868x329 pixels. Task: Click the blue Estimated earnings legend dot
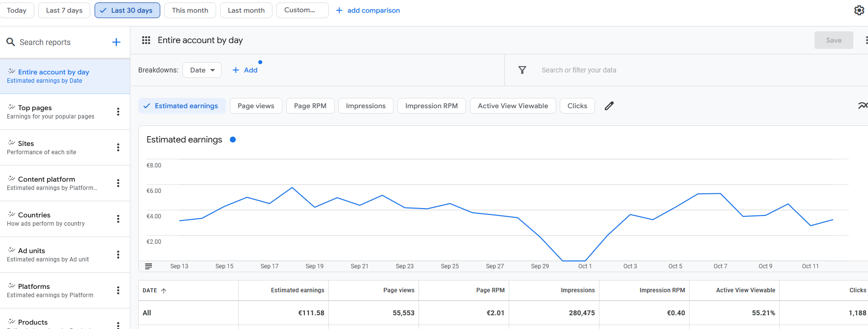tap(233, 140)
